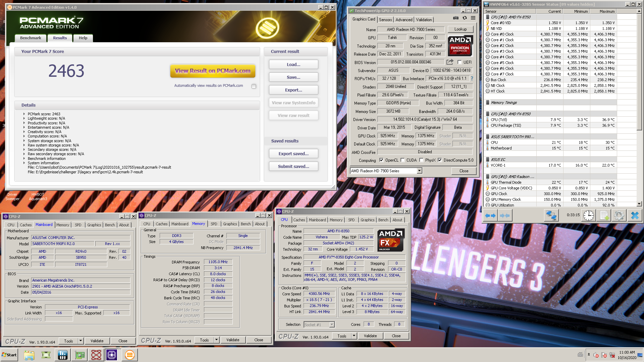The height and width of the screenshot is (362, 644).
Task: Click the PCMark 7 Results tab
Action: (x=60, y=38)
